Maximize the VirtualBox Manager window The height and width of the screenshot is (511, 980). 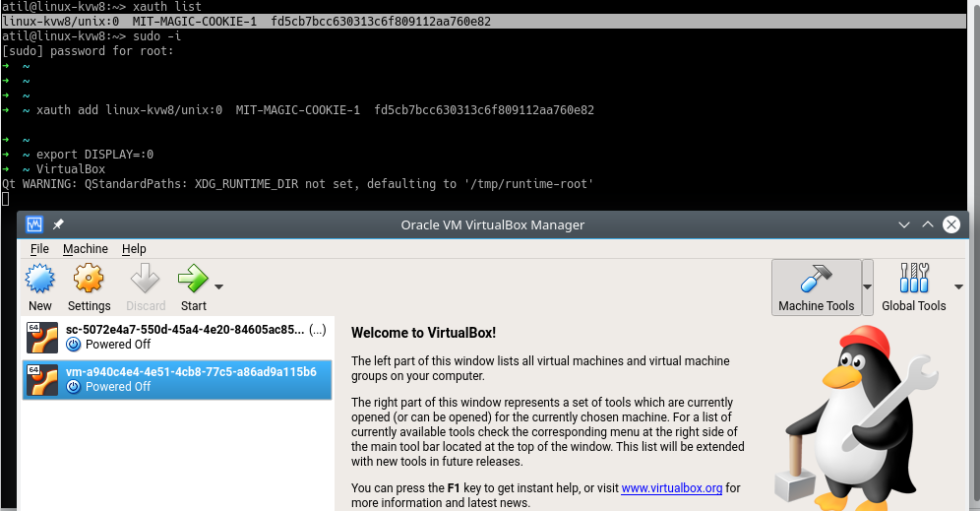click(x=928, y=224)
